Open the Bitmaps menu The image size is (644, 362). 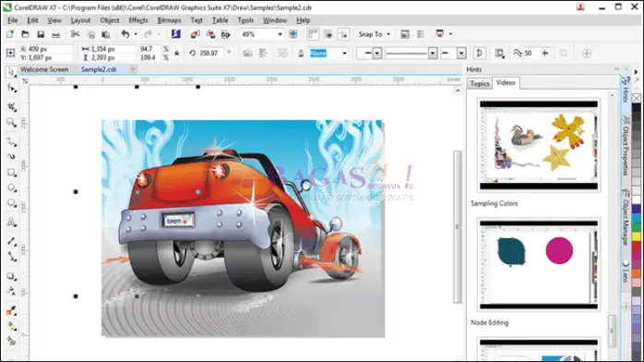pos(169,20)
